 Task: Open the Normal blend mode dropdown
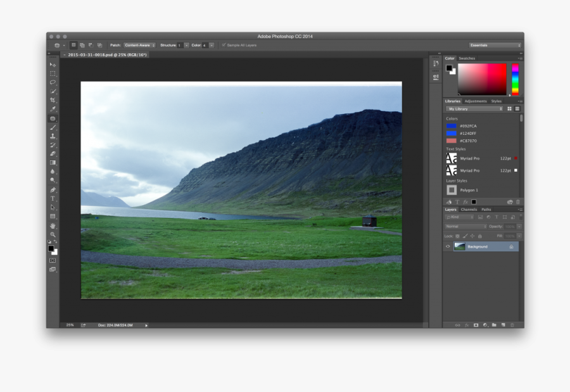(465, 226)
